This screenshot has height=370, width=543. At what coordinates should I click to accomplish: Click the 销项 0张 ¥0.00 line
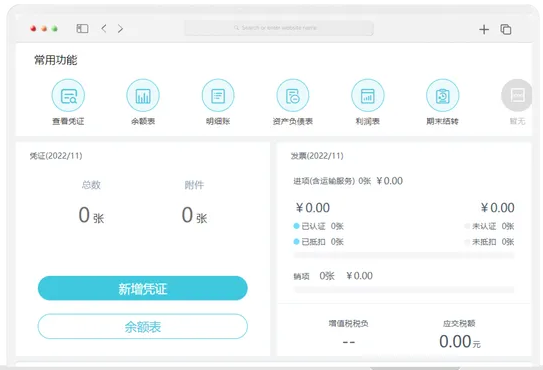point(333,276)
